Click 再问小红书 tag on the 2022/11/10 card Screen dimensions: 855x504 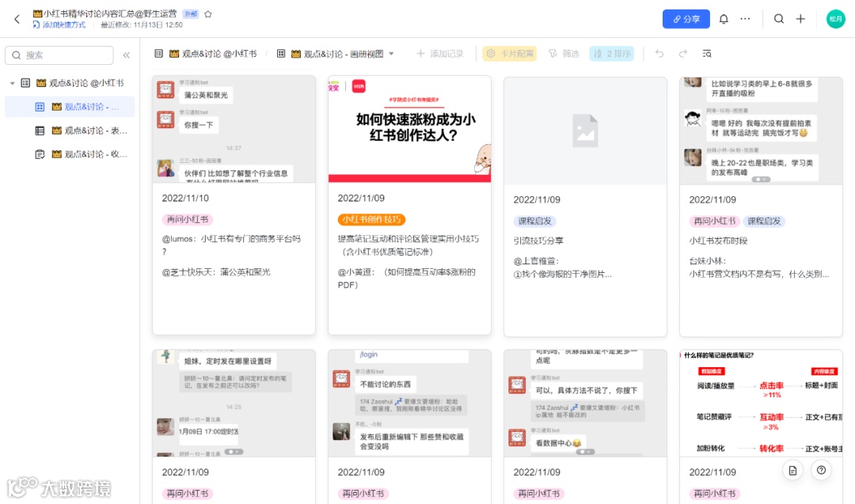click(x=187, y=220)
